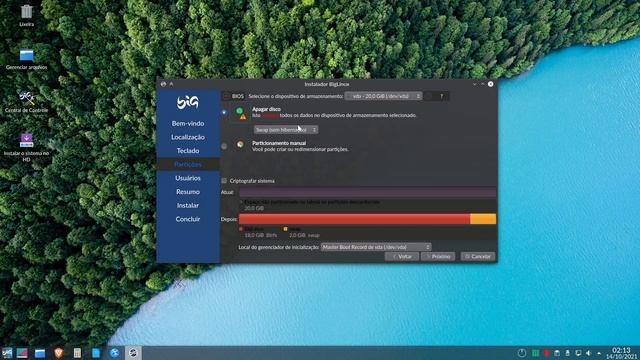Launch the Brave browser from taskbar

coord(58,353)
